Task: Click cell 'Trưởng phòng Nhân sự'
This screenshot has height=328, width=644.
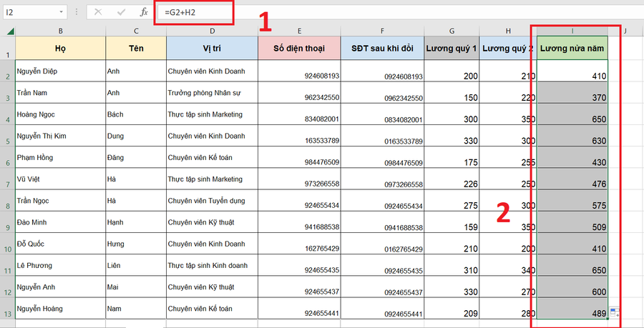Action: (212, 93)
